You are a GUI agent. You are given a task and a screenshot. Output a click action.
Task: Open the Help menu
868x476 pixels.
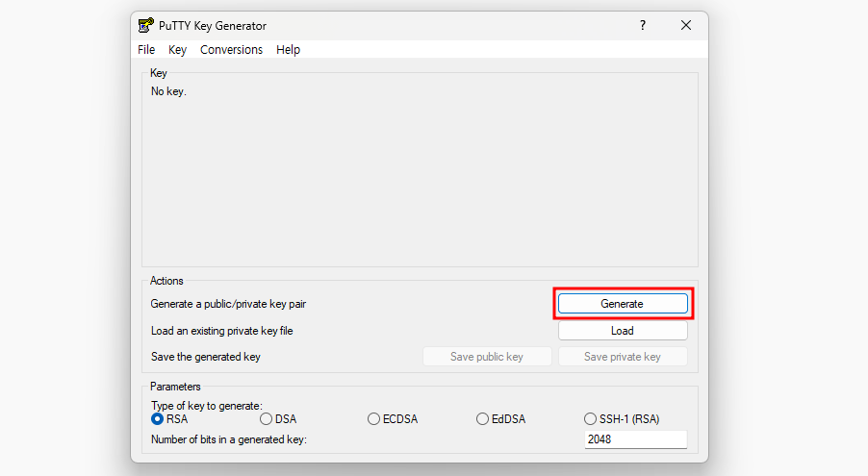pyautogui.click(x=288, y=50)
